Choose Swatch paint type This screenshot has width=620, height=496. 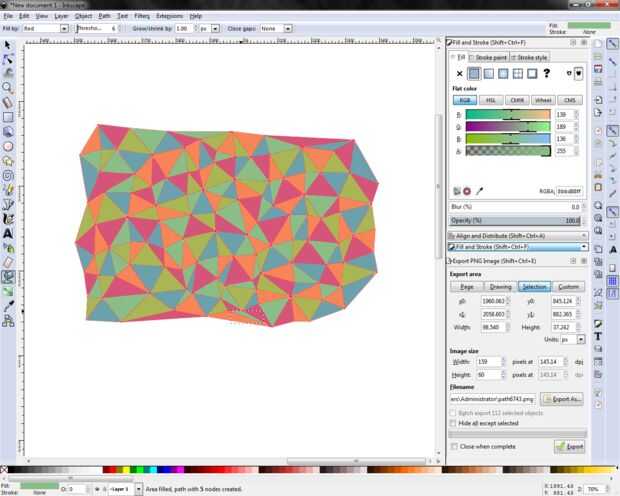(532, 74)
